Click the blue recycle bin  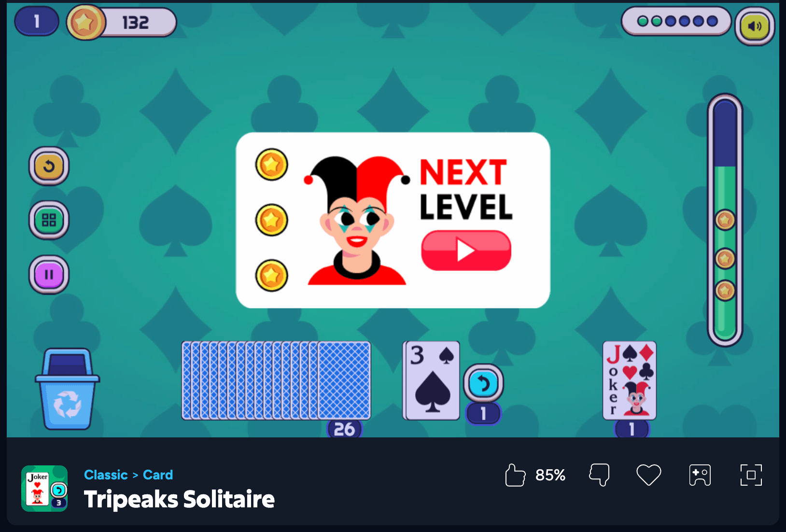coord(68,389)
